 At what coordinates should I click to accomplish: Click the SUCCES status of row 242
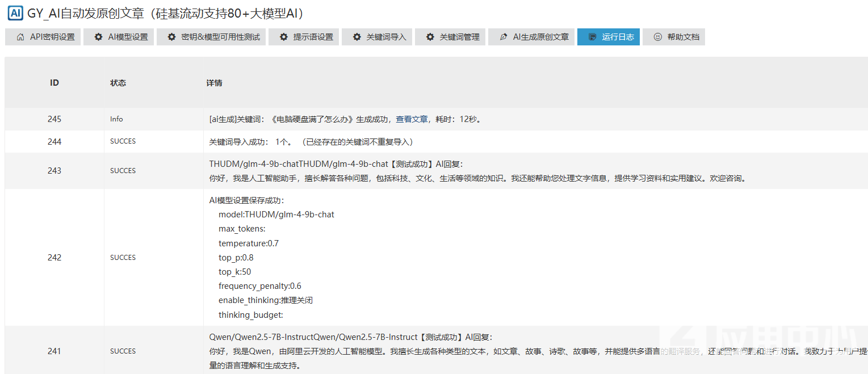pos(123,258)
